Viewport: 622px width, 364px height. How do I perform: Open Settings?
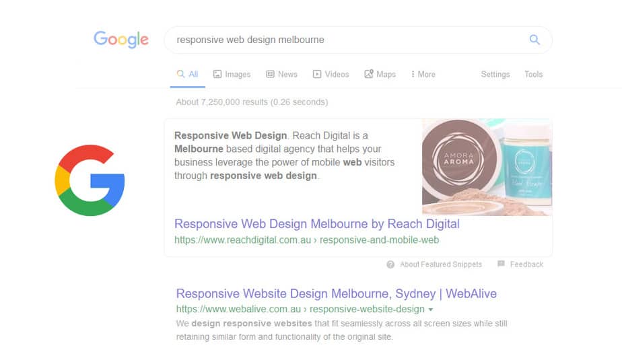coord(495,74)
